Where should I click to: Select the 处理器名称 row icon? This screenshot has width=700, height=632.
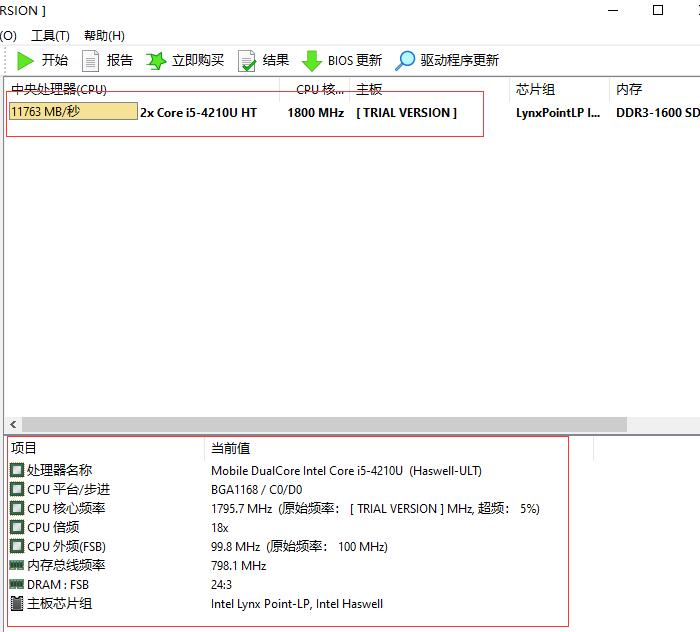pos(17,471)
